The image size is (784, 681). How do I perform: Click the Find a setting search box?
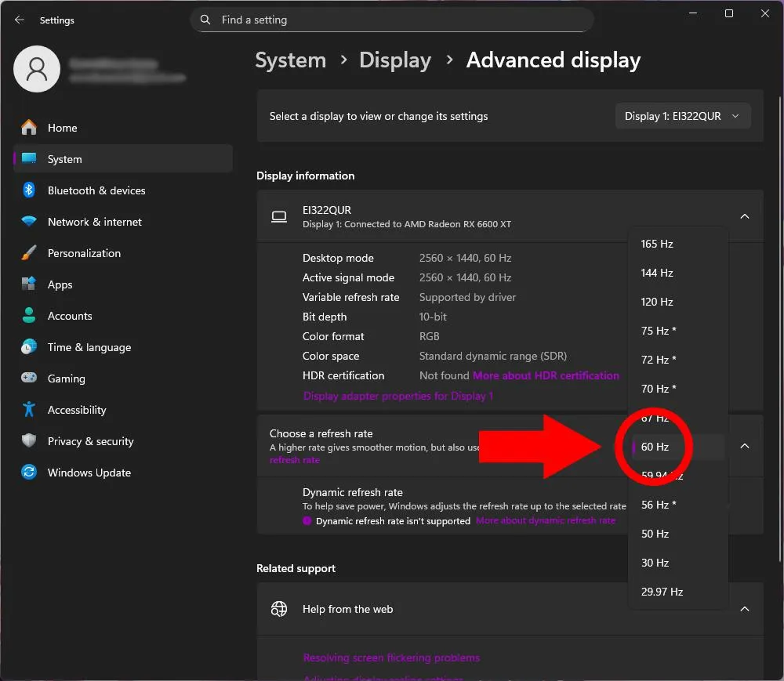(x=392, y=20)
